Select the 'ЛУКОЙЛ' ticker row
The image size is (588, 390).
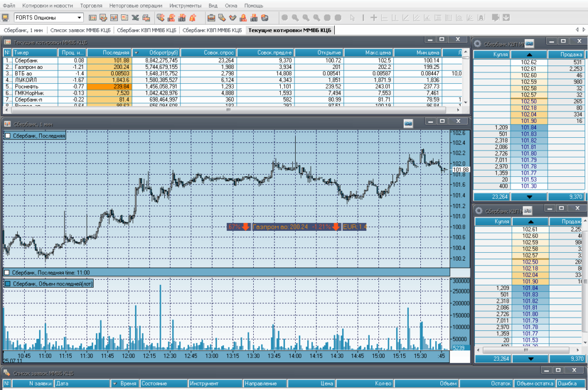233,80
